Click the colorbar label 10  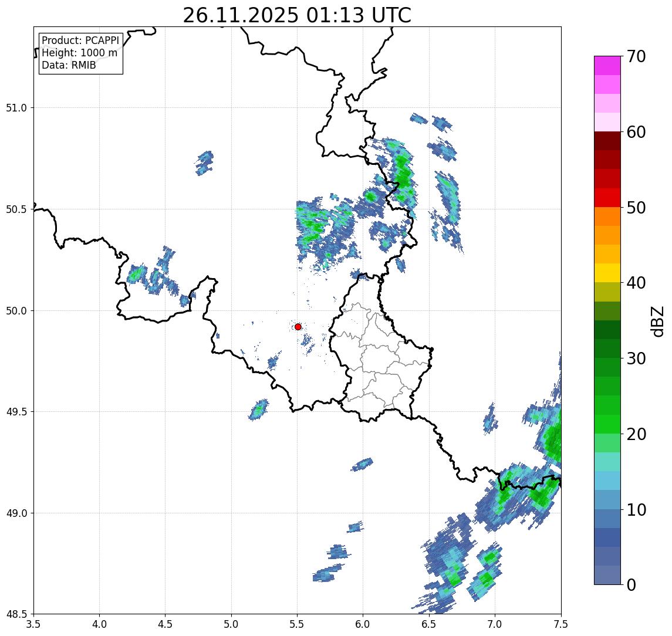pos(636,510)
